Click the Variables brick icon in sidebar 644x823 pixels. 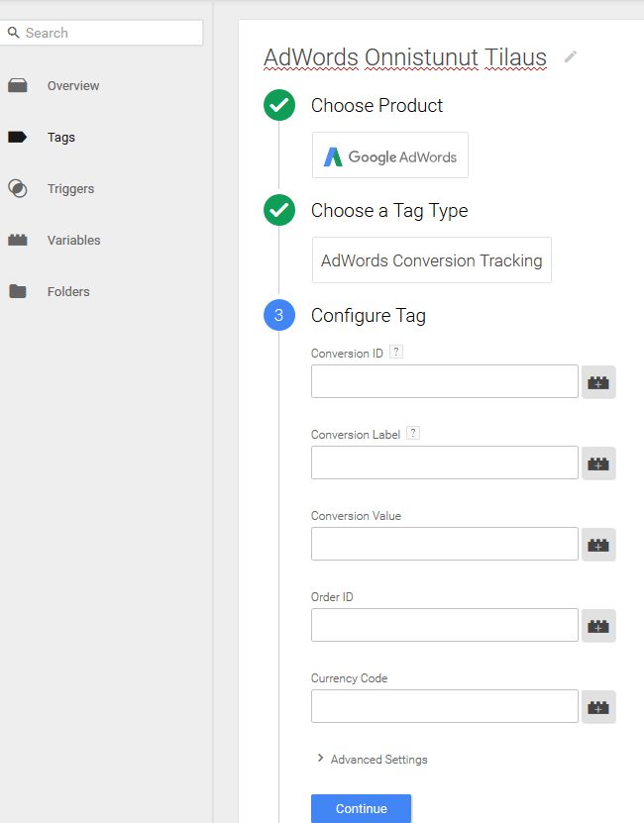(x=17, y=240)
